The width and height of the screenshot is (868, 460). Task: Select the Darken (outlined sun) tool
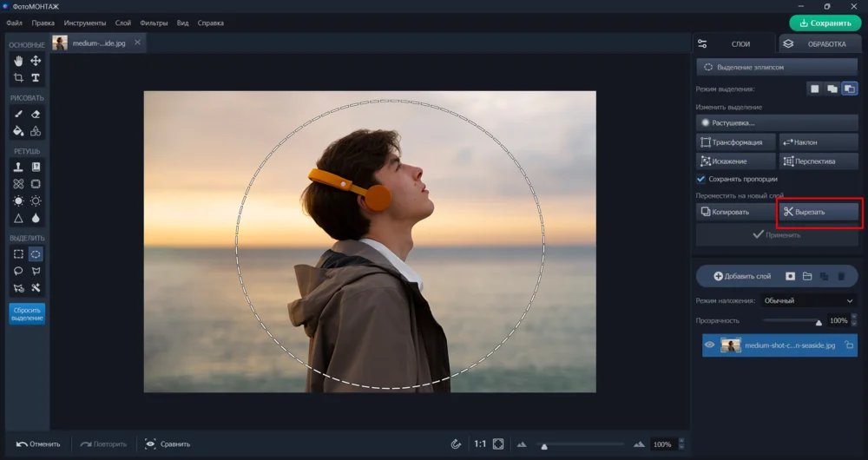[36, 201]
